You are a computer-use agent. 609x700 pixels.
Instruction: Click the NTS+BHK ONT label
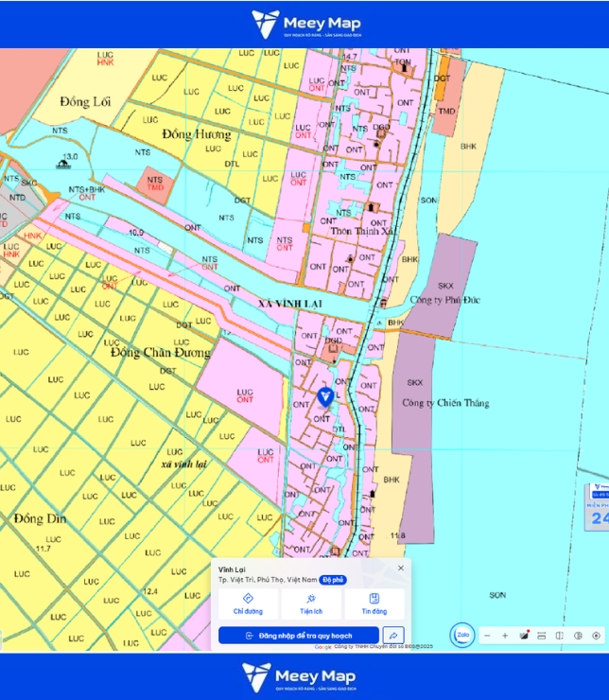pos(87,193)
